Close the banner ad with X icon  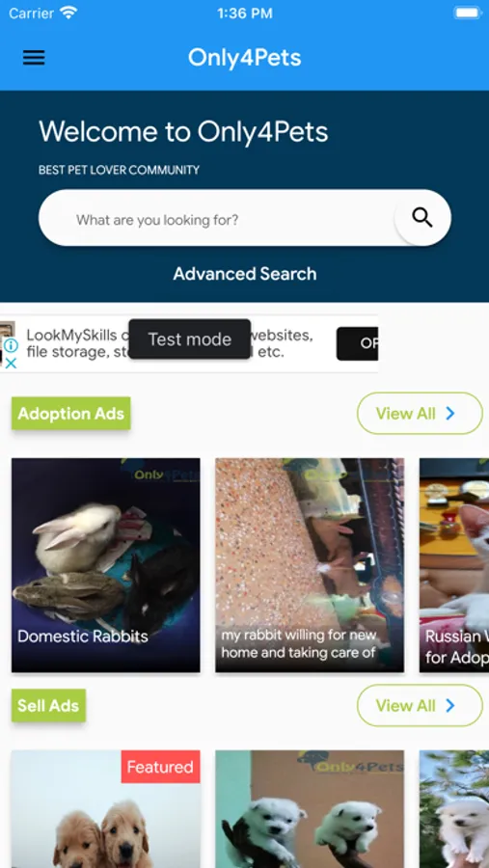(11, 364)
